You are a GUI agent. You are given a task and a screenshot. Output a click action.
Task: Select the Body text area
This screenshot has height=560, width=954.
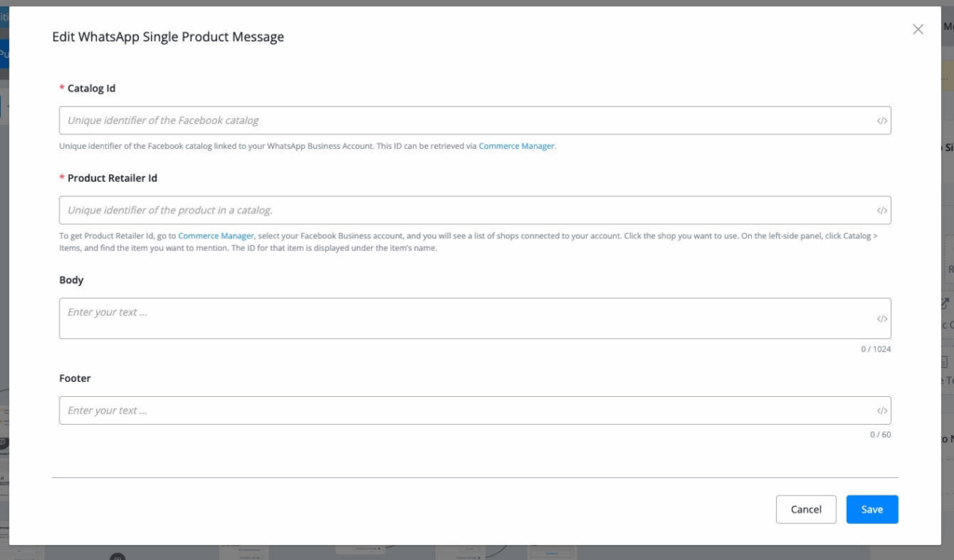tap(466, 319)
